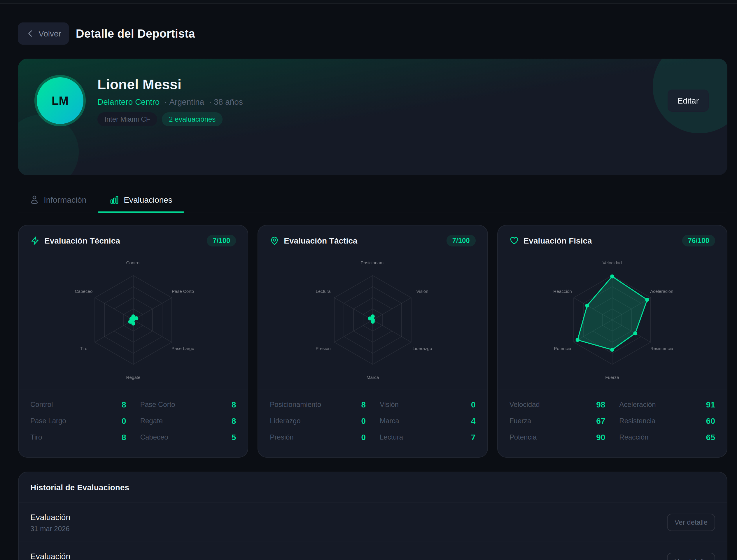737x560 pixels.
Task: Click the Delantero Centro position link
Action: tap(128, 102)
